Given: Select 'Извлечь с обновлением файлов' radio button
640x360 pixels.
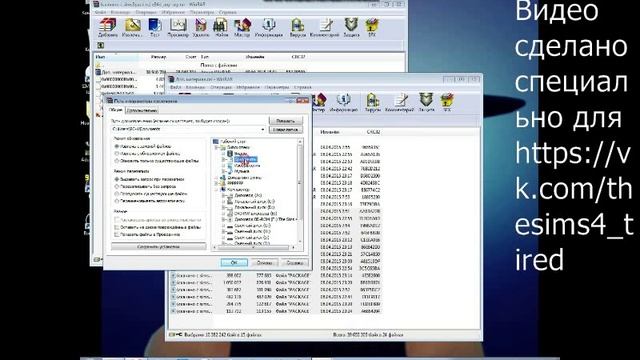Looking at the screenshot, I should click(x=117, y=153).
